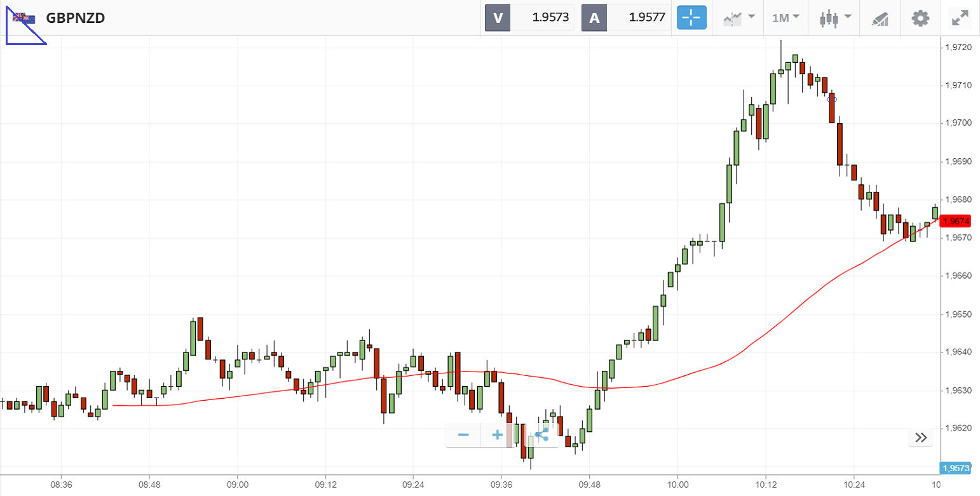The image size is (980, 496).
Task: Expand the candlestick chart type dropdown
Action: pos(835,18)
